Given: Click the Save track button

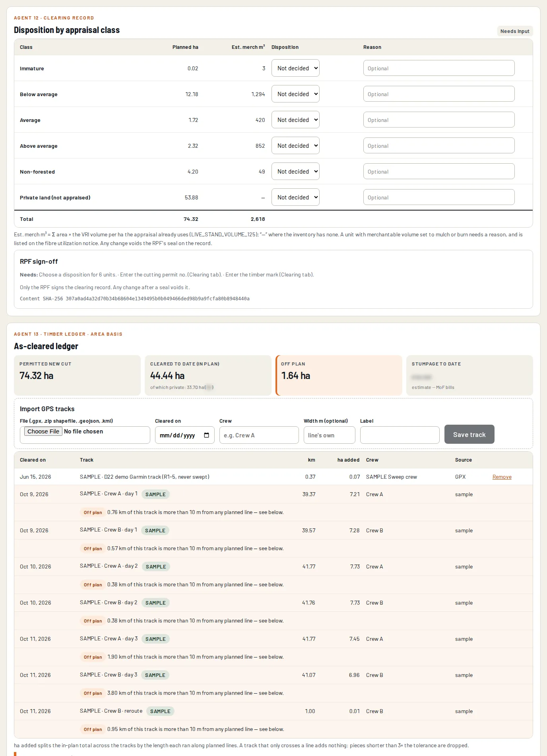Looking at the screenshot, I should pyautogui.click(x=469, y=435).
